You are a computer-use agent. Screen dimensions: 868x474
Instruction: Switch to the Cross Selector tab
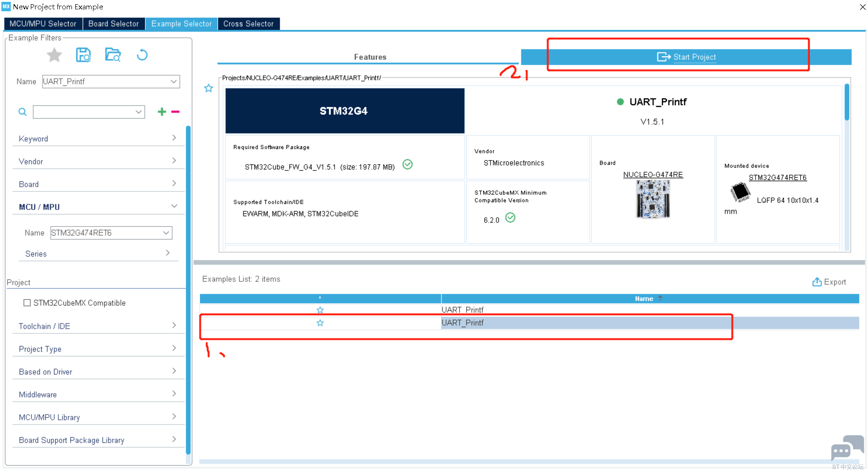coord(249,24)
